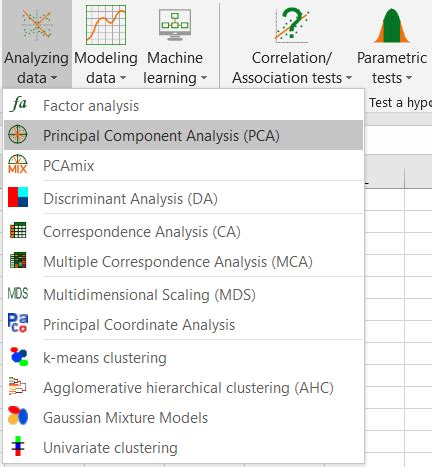Collapse the Analyzing data menu button
Screen dimensions: 432x467
[37, 44]
